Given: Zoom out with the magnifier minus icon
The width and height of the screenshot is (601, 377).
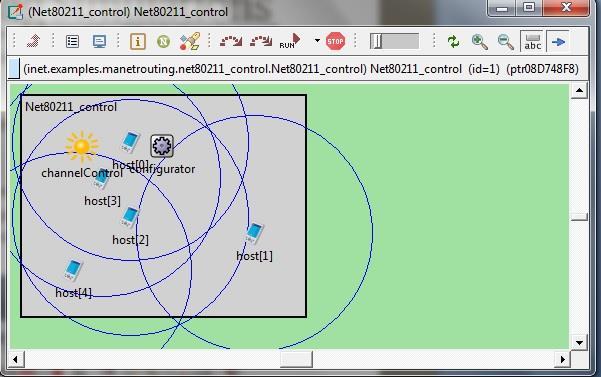Looking at the screenshot, I should (506, 41).
